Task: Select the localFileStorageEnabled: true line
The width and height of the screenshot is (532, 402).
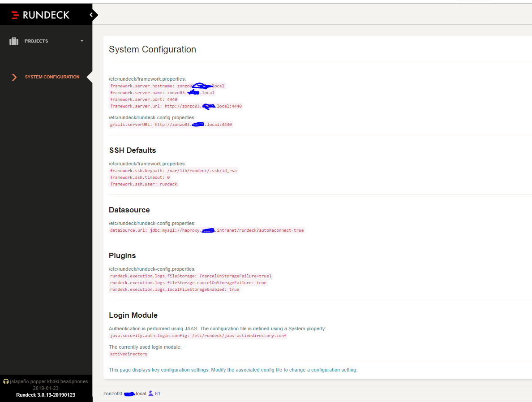Action: [175, 290]
